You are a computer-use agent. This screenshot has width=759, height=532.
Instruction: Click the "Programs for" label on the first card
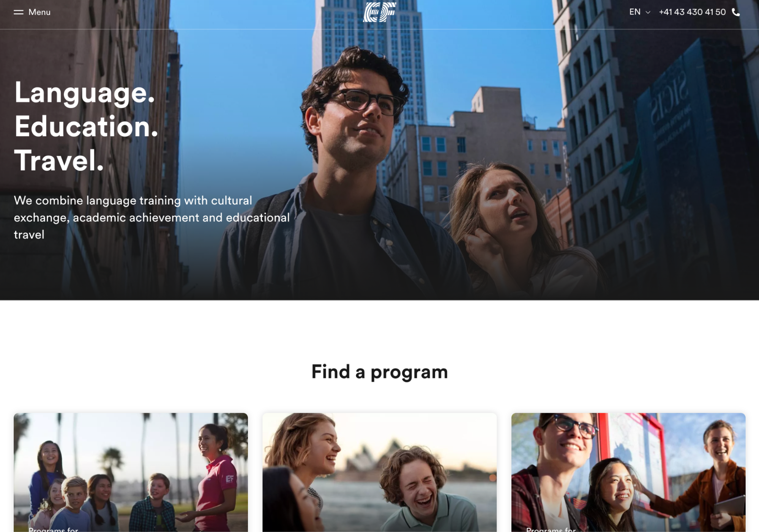tap(53, 529)
